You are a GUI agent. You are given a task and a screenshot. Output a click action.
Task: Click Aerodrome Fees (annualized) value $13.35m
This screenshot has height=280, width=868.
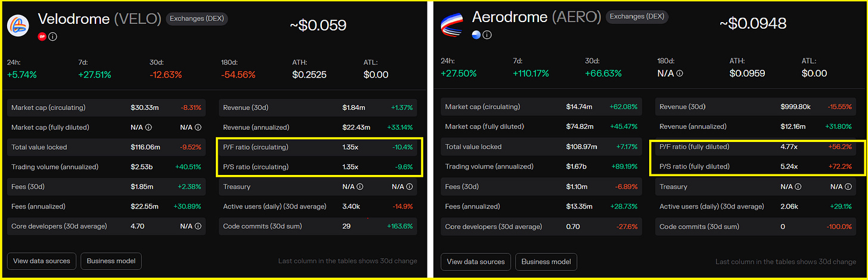580,207
